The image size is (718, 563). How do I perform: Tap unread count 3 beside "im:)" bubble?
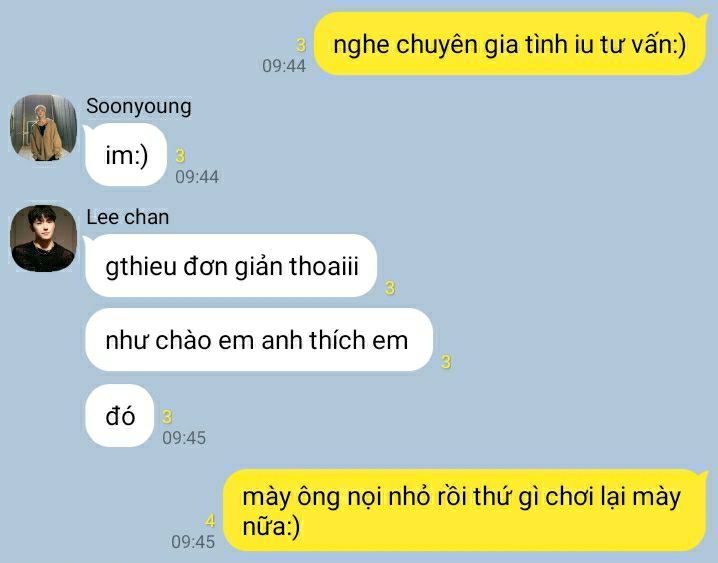[x=180, y=157]
